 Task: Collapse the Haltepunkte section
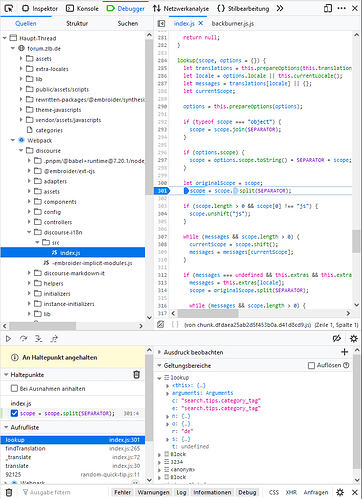(6, 375)
